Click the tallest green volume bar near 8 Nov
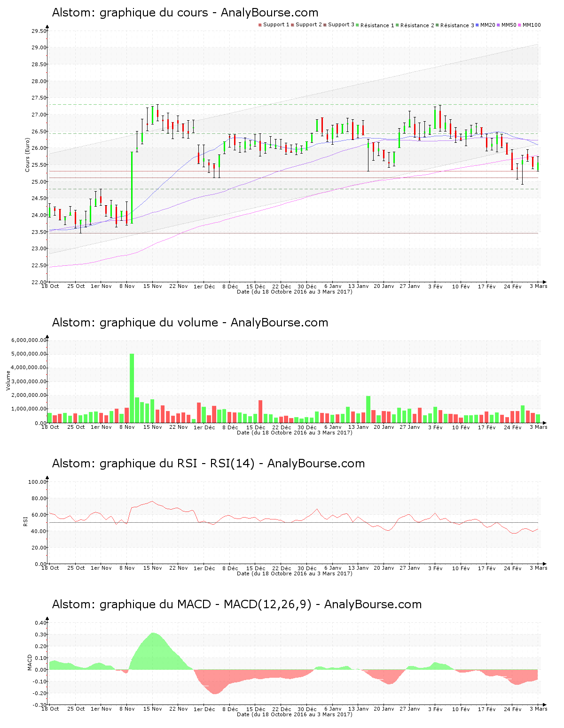This screenshot has width=564, height=728. point(132,388)
